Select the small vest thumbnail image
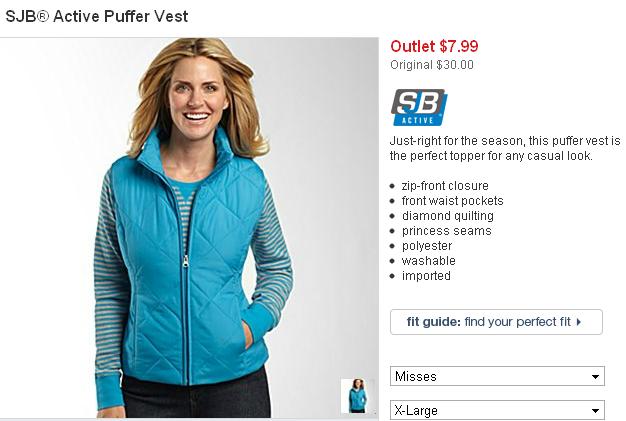Image resolution: width=626 pixels, height=421 pixels. point(358,396)
